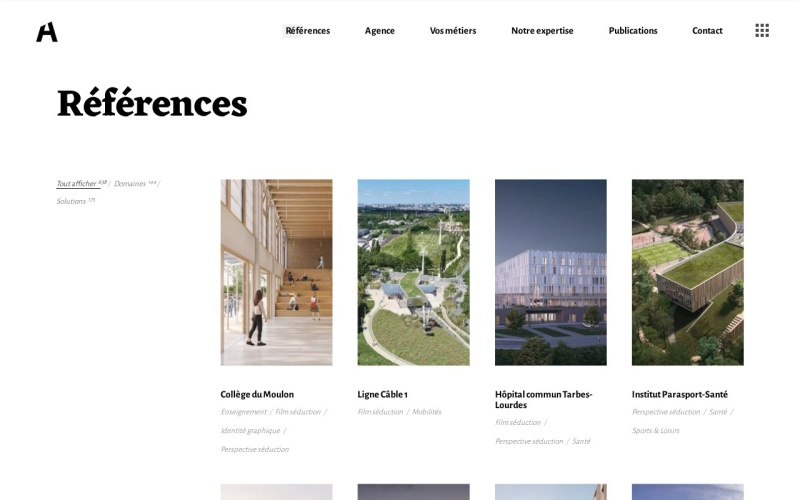Select the Mobilités tag
This screenshot has height=500, width=800.
[427, 412]
